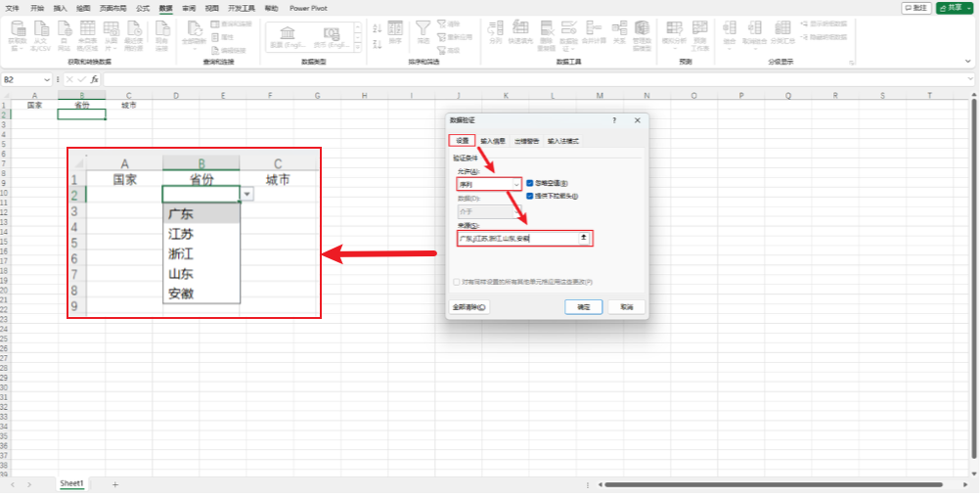Open 管理数据模型 (Manage Data Model)
Viewport: 980px width, 498px height.
642,35
